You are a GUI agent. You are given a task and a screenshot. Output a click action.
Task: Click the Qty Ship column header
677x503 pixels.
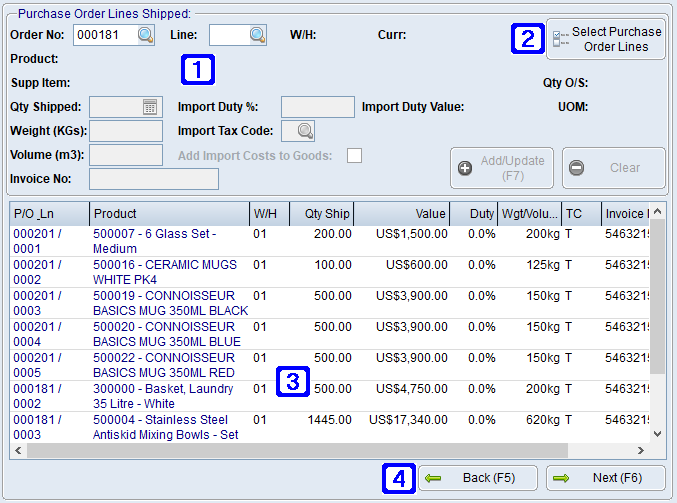321,214
